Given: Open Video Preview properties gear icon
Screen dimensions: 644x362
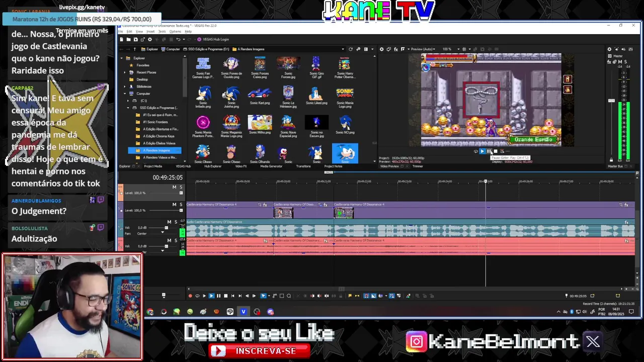Looking at the screenshot, I should pos(381,49).
